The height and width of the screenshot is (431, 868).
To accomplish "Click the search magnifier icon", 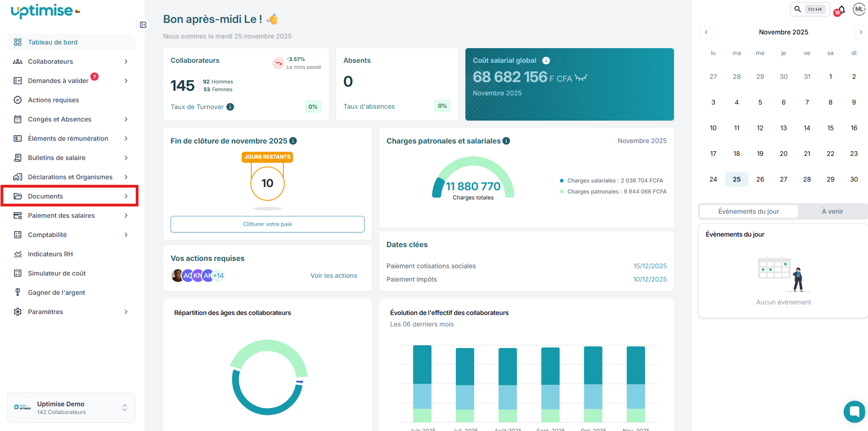I will tap(798, 9).
